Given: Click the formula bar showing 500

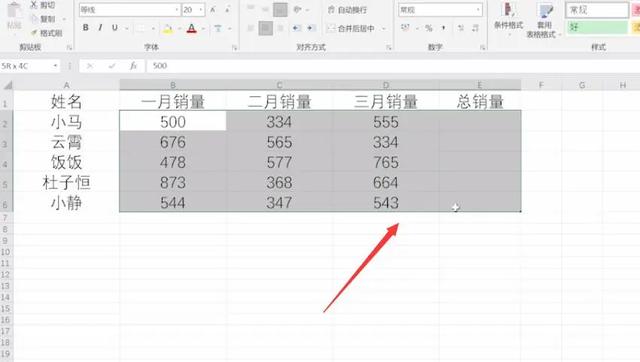Looking at the screenshot, I should [x=392, y=66].
